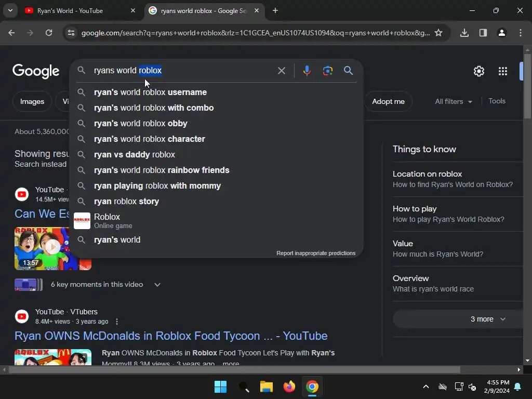Open Windows notification bell

(518, 387)
